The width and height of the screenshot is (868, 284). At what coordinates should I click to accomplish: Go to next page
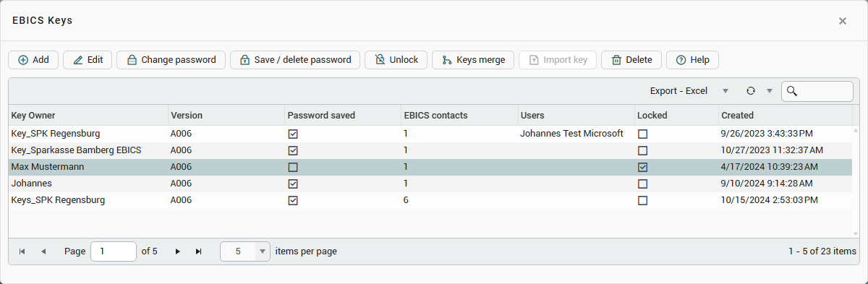click(177, 251)
